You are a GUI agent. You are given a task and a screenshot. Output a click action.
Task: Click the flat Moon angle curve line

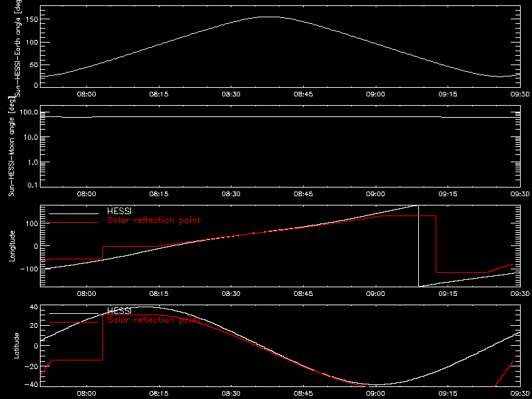pyautogui.click(x=280, y=117)
